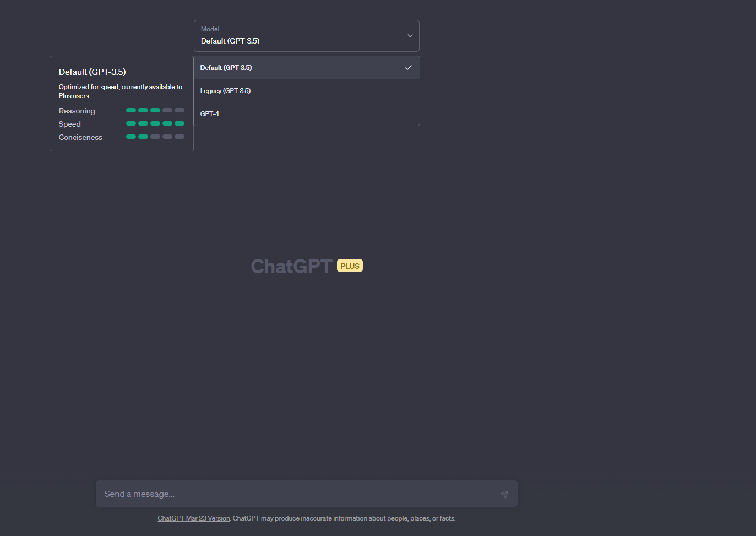Viewport: 756px width, 536px height.
Task: Click the paper plane send icon
Action: point(504,494)
